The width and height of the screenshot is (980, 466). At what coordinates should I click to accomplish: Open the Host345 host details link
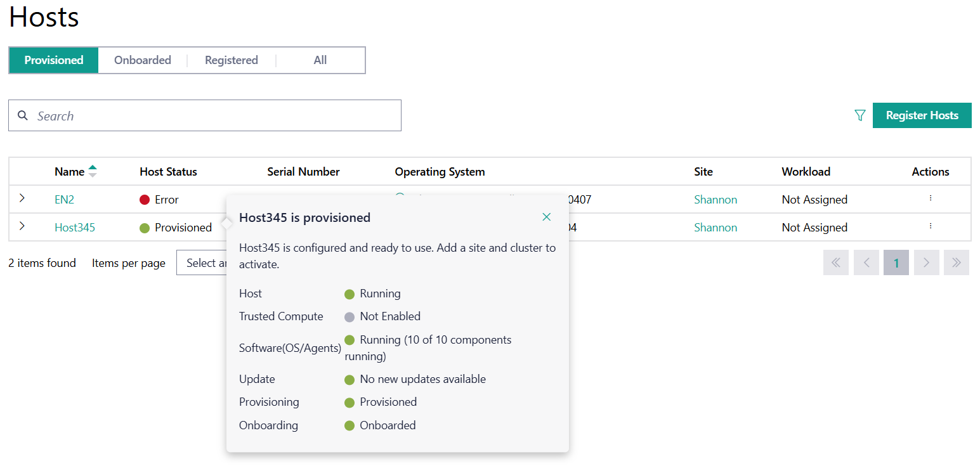pos(74,227)
